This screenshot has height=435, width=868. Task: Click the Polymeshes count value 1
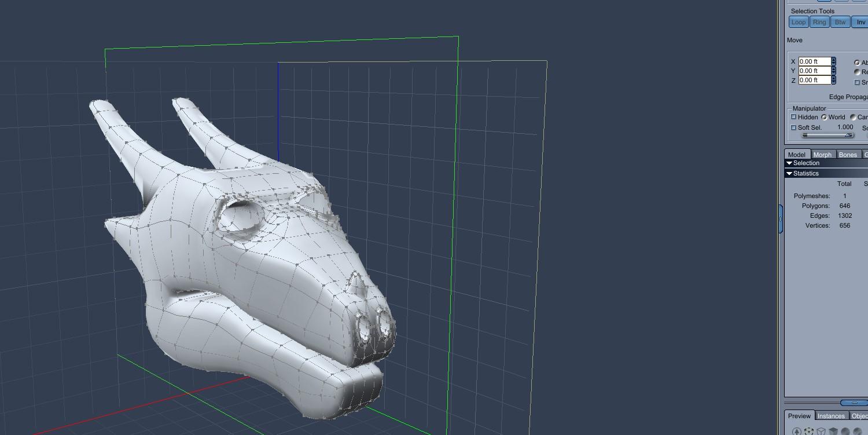coord(845,196)
